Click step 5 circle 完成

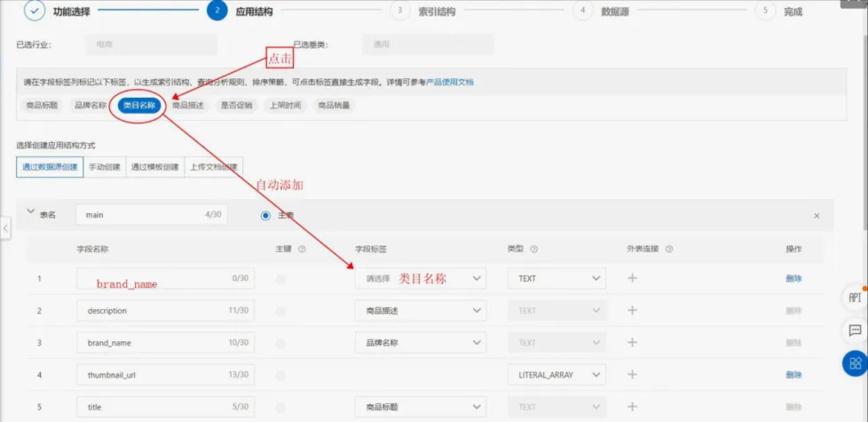pos(765,11)
